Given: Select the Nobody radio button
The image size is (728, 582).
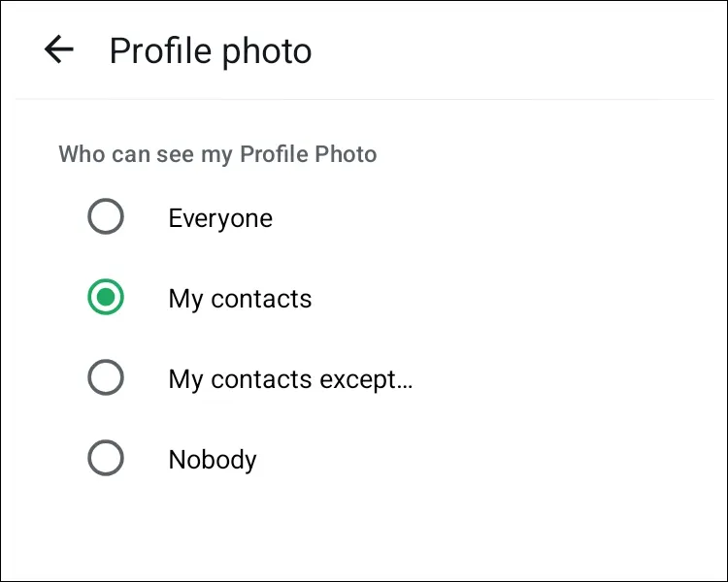Looking at the screenshot, I should click(x=106, y=459).
